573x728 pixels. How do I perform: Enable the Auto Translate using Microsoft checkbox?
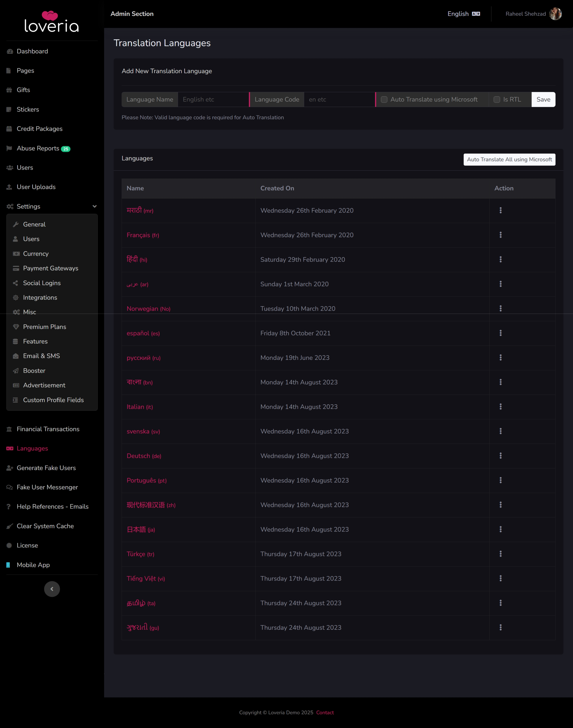pos(384,100)
